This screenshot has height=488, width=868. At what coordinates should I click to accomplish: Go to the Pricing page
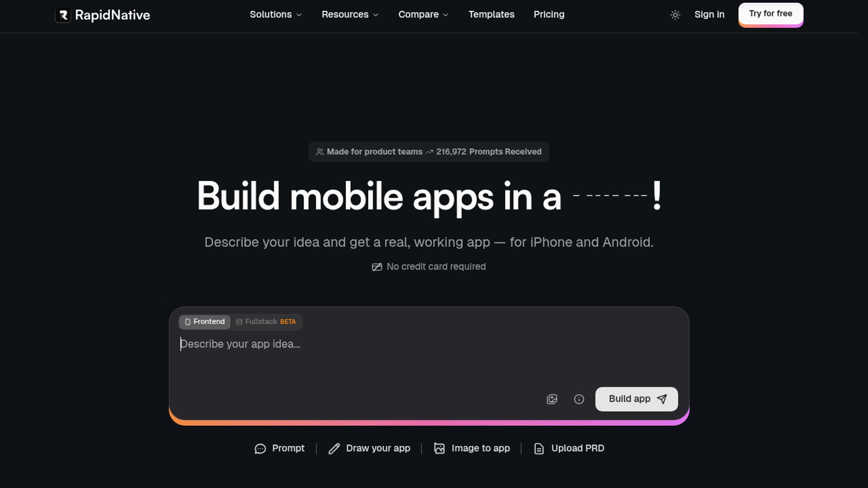tap(549, 14)
